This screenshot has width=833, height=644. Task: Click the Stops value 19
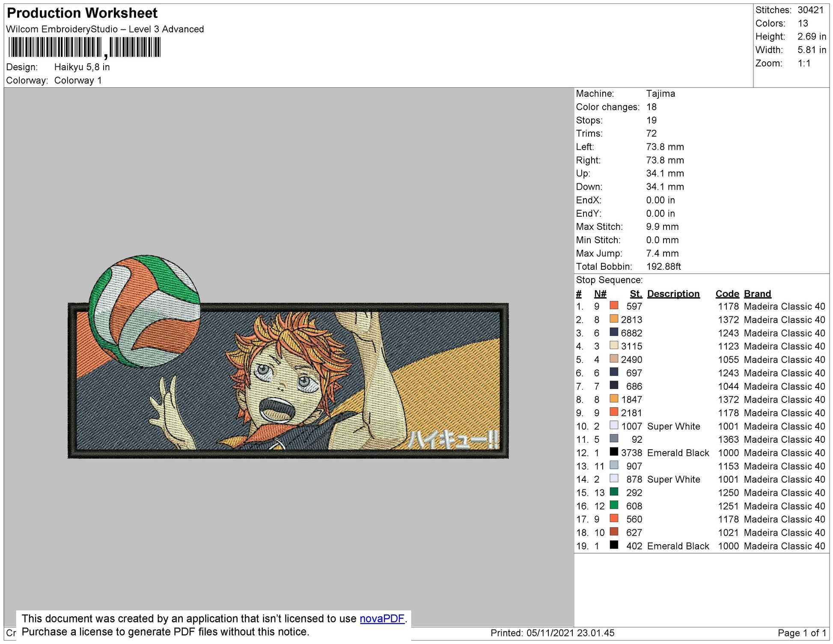pos(651,120)
